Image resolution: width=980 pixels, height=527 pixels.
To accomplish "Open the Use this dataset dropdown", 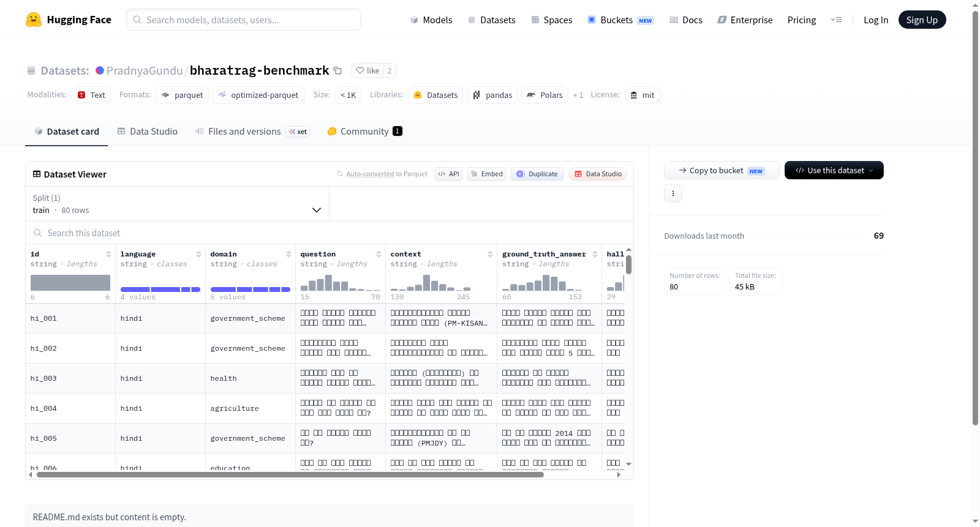I will [x=834, y=170].
